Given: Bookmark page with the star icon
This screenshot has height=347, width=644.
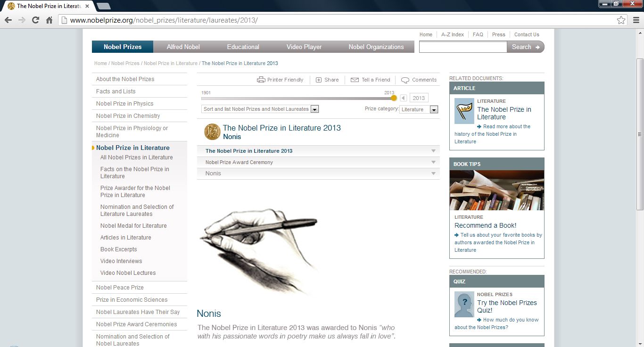Looking at the screenshot, I should coord(621,20).
